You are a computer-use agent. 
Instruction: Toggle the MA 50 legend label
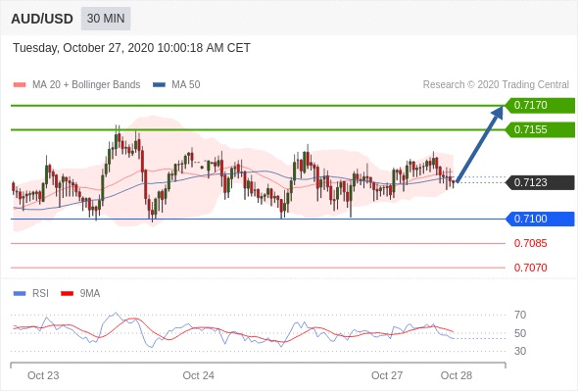[186, 85]
